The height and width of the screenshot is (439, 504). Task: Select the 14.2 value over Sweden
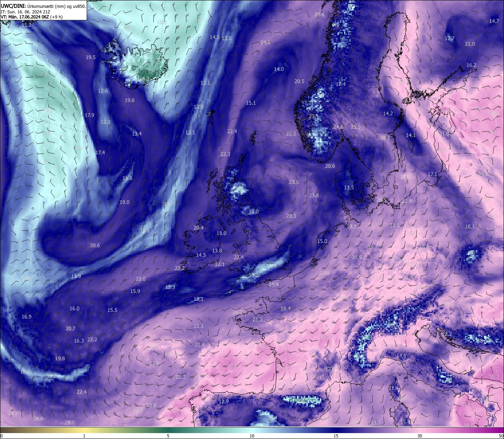[x=388, y=113]
